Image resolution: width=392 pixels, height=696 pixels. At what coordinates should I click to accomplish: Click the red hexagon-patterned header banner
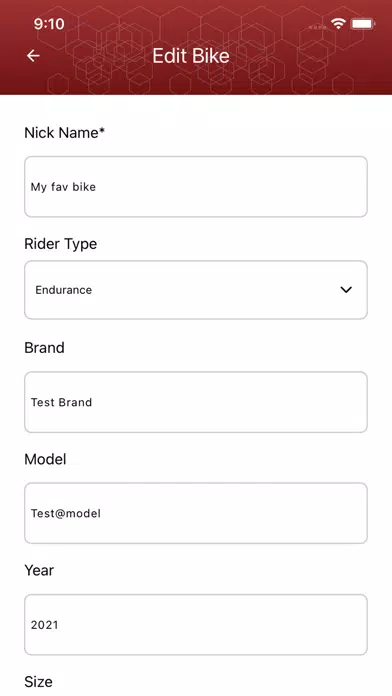pos(196,47)
